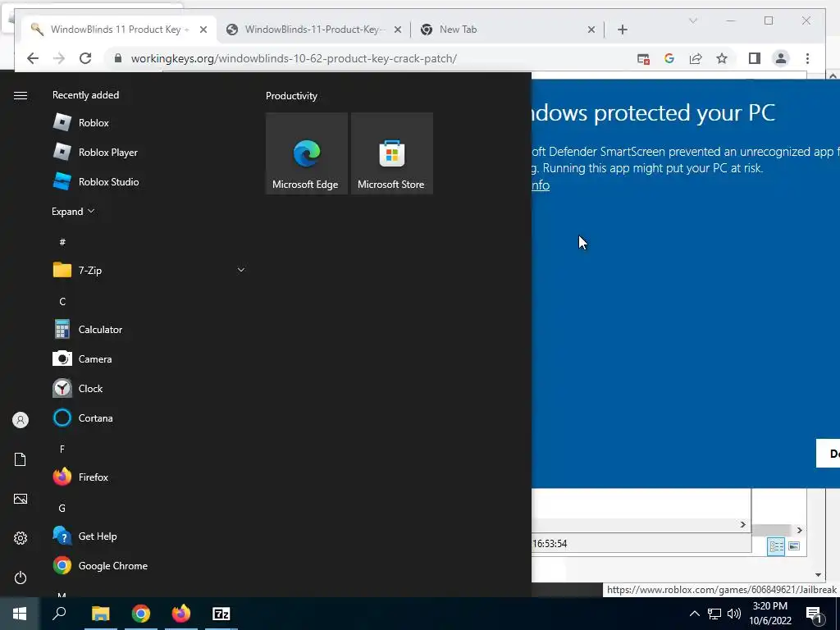Launch Roblox Studio
Viewport: 840px width, 630px height.
149,181
